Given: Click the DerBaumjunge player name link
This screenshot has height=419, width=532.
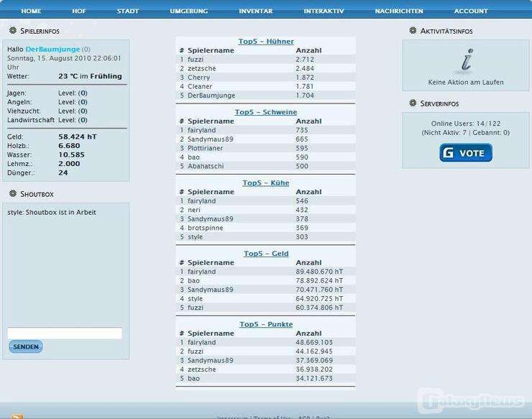Looking at the screenshot, I should point(52,49).
